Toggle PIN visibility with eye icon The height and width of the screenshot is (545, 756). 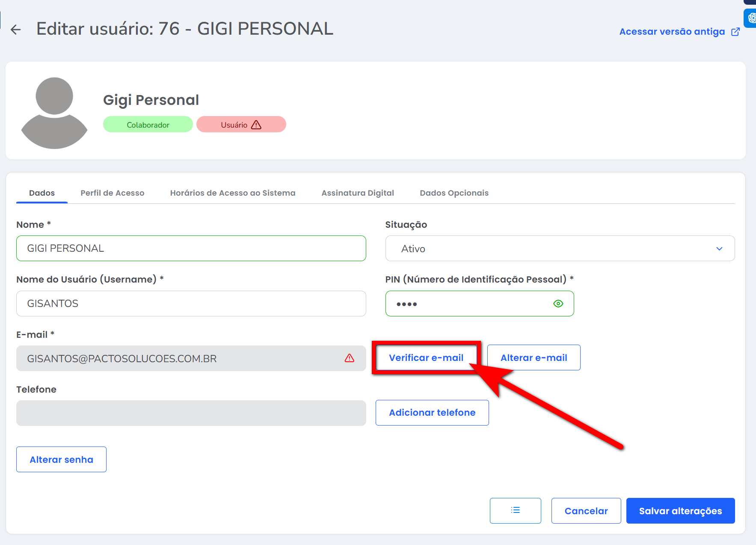click(x=558, y=304)
